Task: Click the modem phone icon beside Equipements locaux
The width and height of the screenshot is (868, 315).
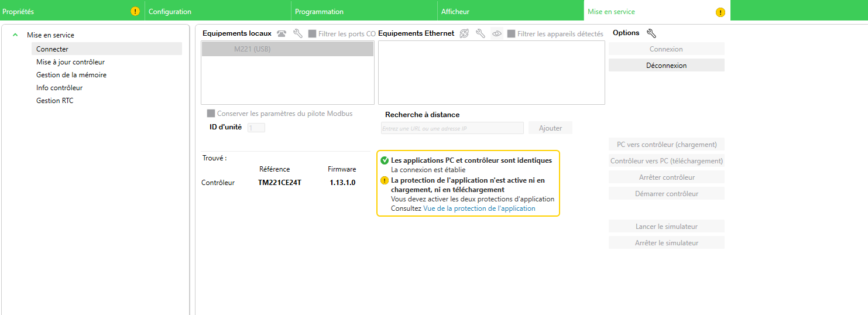Action: (282, 34)
